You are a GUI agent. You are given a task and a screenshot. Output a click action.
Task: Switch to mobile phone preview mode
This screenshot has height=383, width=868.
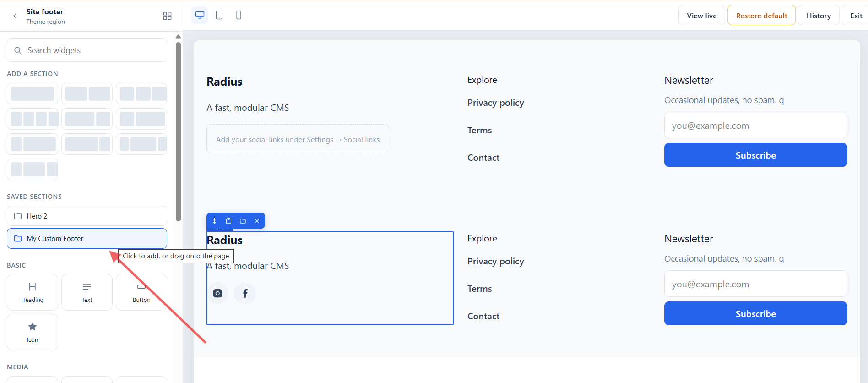coord(239,15)
